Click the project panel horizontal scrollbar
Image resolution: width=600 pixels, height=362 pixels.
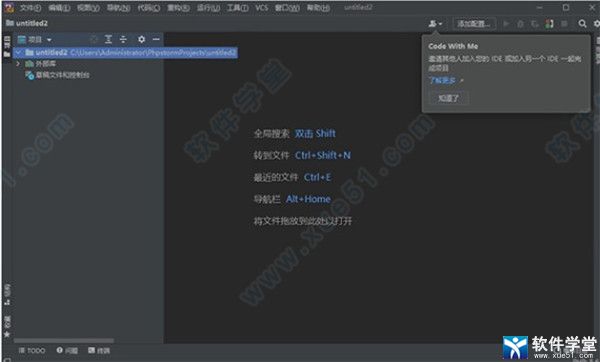click(64, 340)
